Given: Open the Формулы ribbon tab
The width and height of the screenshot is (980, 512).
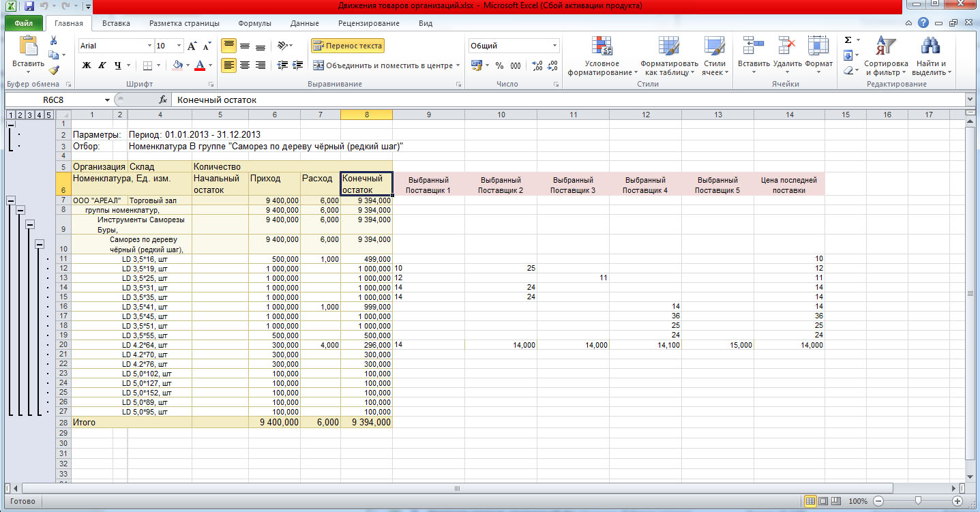Looking at the screenshot, I should point(254,23).
